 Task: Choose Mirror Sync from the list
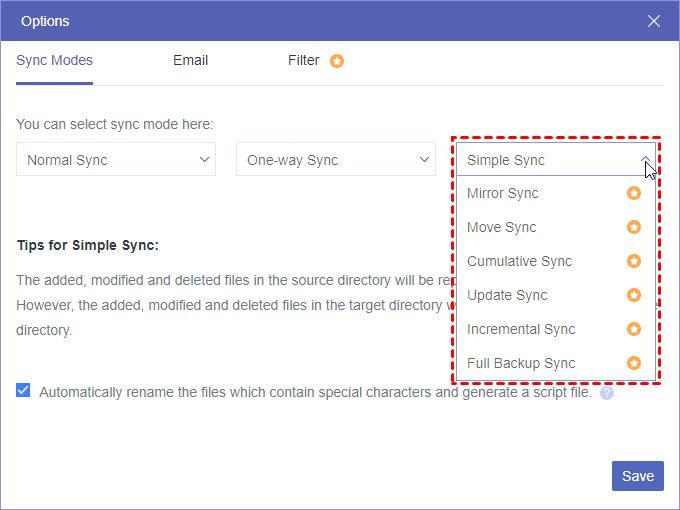556,193
